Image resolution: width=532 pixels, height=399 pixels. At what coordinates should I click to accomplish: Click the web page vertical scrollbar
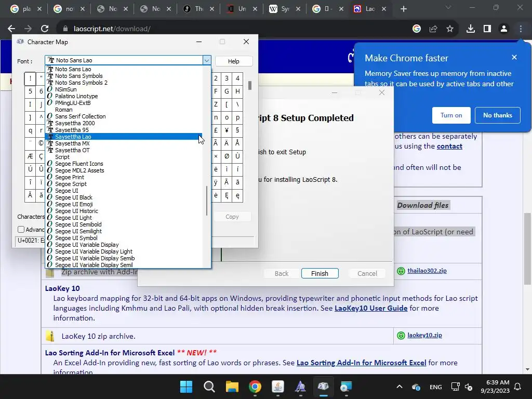[x=527, y=248]
